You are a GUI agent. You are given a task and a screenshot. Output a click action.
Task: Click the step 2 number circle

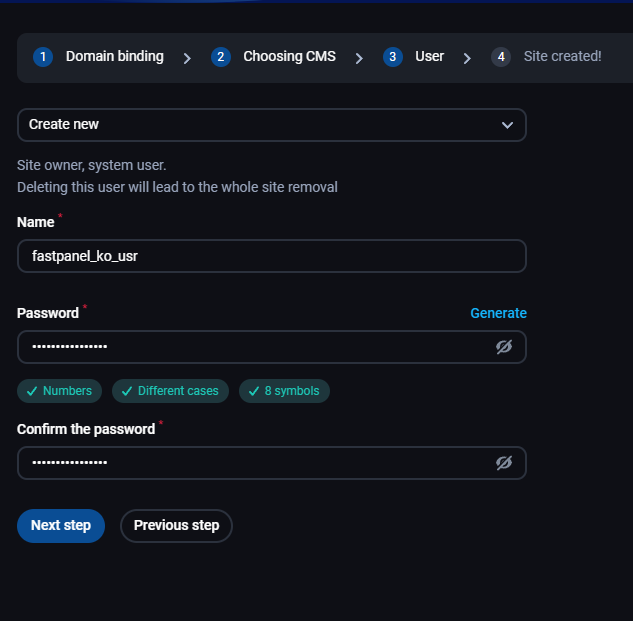[x=221, y=57]
